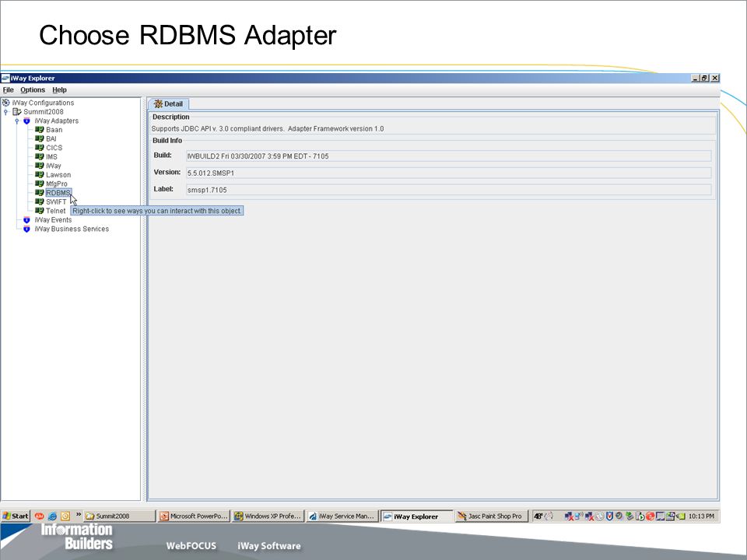747x560 pixels.
Task: Select the iWay adapter label
Action: click(54, 166)
